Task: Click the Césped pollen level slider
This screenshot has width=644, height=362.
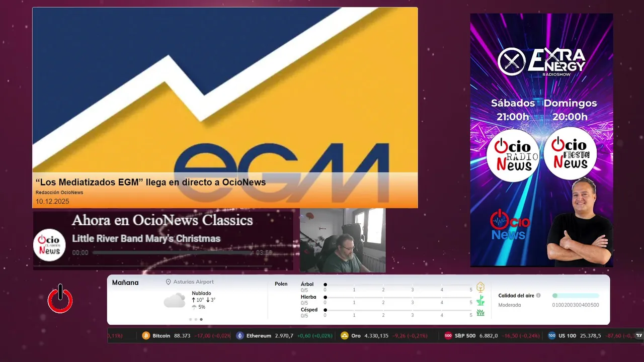Action: click(398, 310)
